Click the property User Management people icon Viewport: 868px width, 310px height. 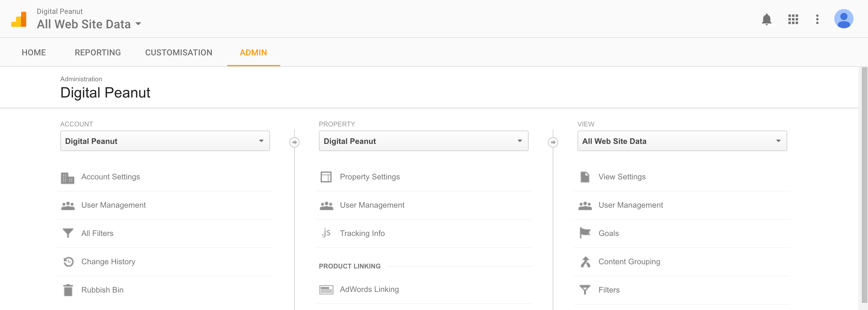(x=326, y=206)
